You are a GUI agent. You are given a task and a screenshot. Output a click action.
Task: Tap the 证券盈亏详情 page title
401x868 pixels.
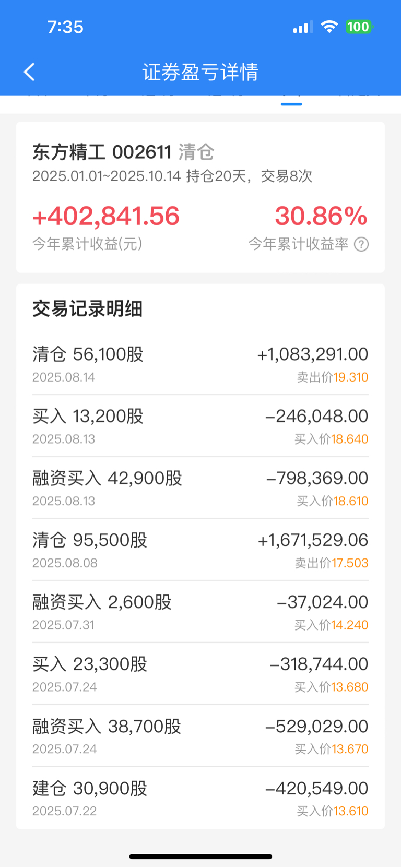[x=200, y=72]
